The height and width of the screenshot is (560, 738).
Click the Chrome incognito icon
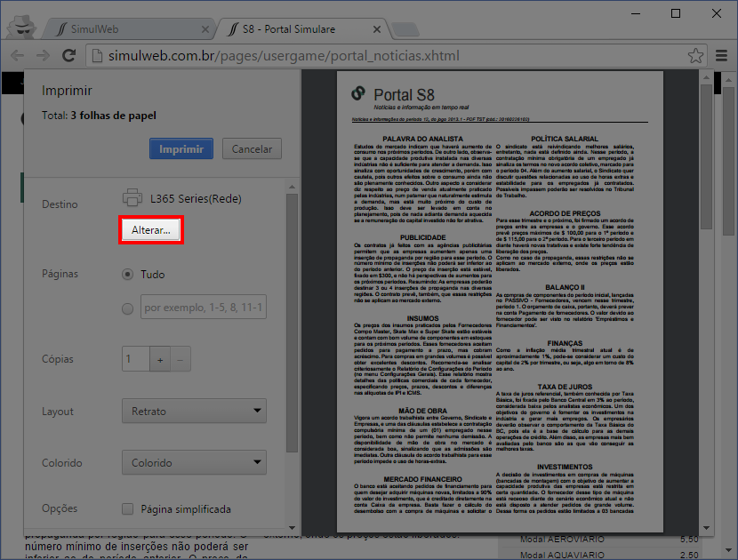(21, 27)
